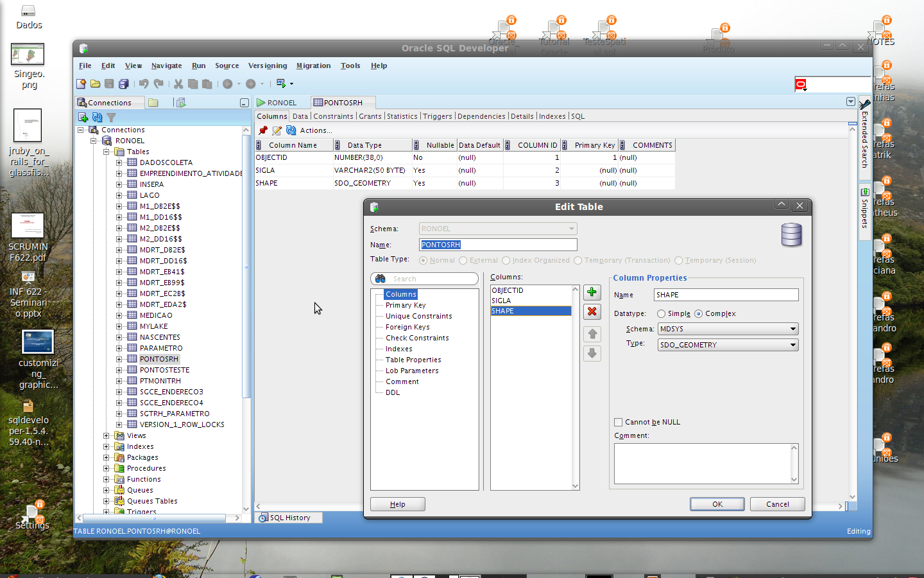Click OK in Edit Table dialog
924x578 pixels.
(717, 504)
